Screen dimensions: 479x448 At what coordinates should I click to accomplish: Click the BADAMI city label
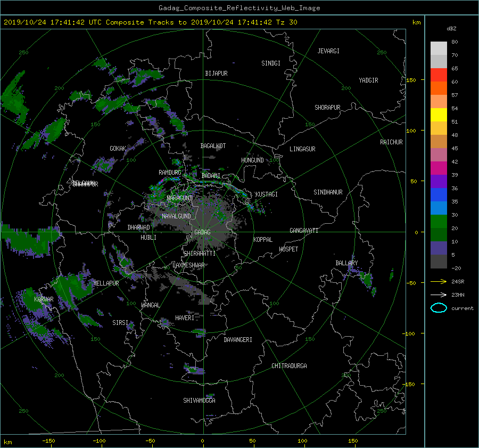(211, 176)
